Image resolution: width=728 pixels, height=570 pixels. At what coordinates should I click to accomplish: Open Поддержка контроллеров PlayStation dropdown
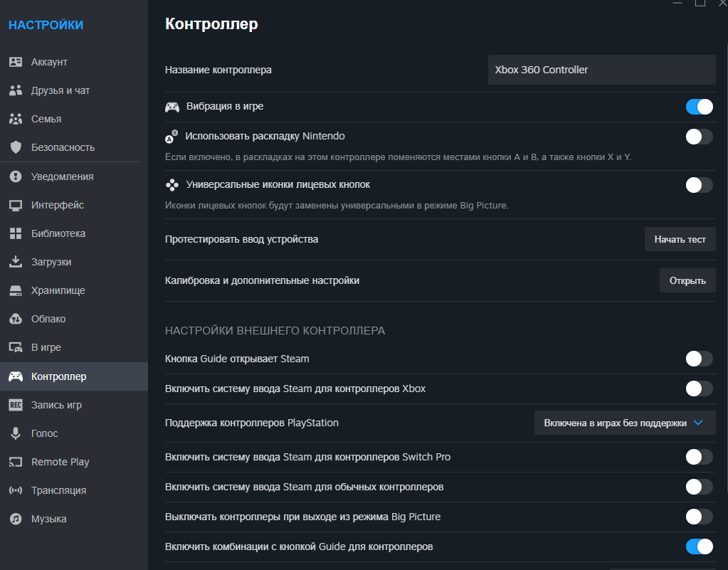[625, 423]
